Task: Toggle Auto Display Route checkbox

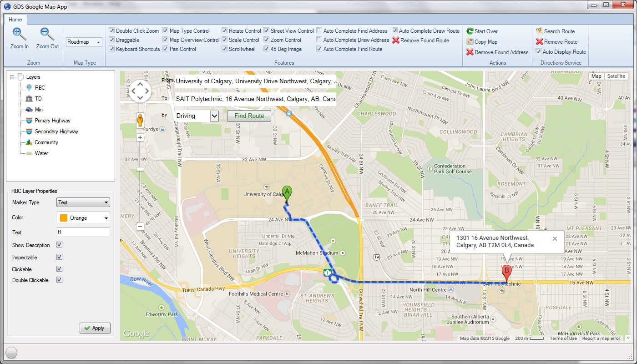Action: click(x=539, y=51)
